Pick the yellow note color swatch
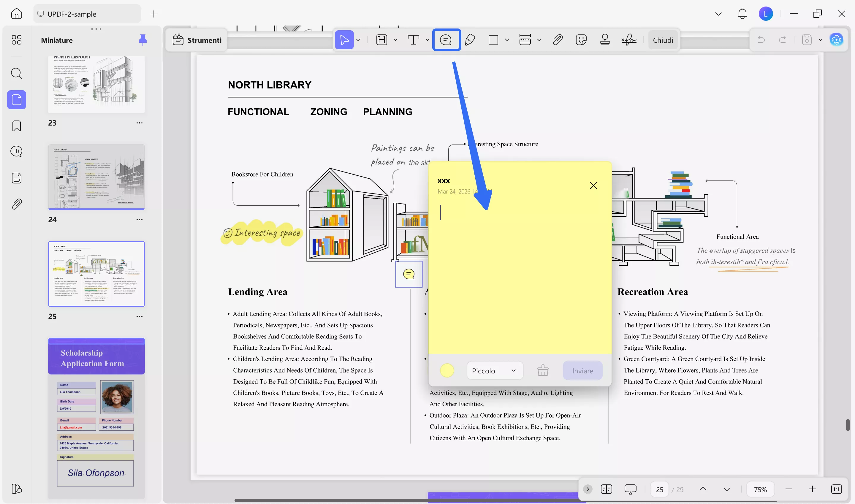This screenshot has height=504, width=855. pyautogui.click(x=447, y=370)
